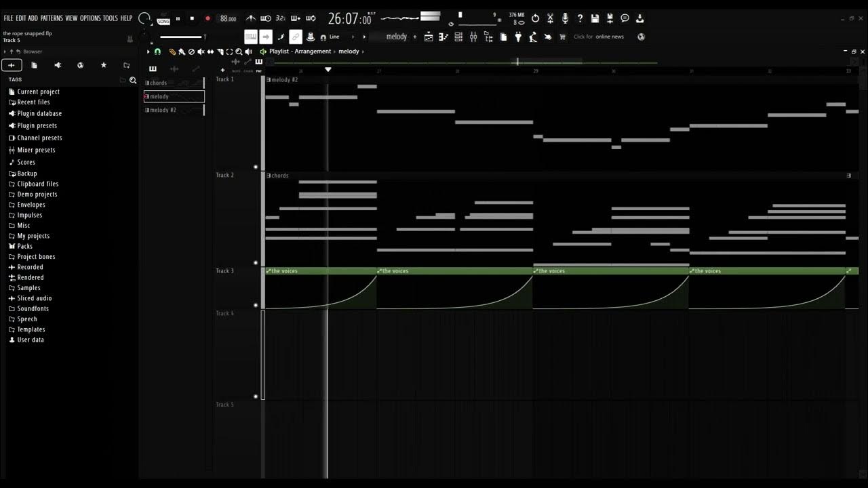The width and height of the screenshot is (868, 488).
Task: Click the playlist horizontal zoom scrollbar handle
Action: 547,62
